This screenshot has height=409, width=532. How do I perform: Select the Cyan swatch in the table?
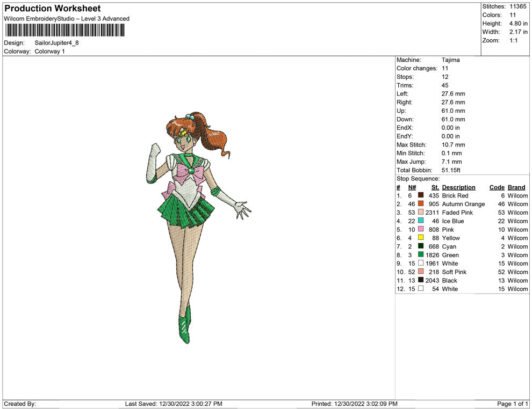[420, 246]
